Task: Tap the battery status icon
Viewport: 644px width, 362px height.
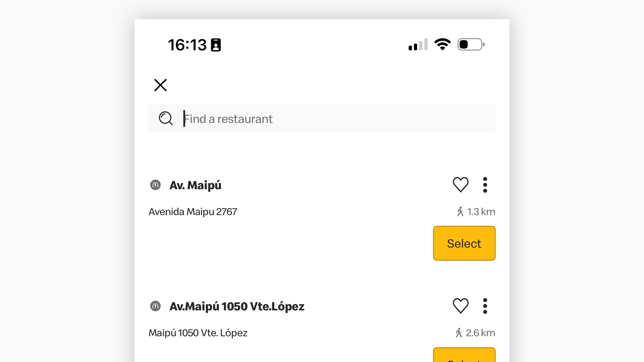Action: (x=471, y=44)
